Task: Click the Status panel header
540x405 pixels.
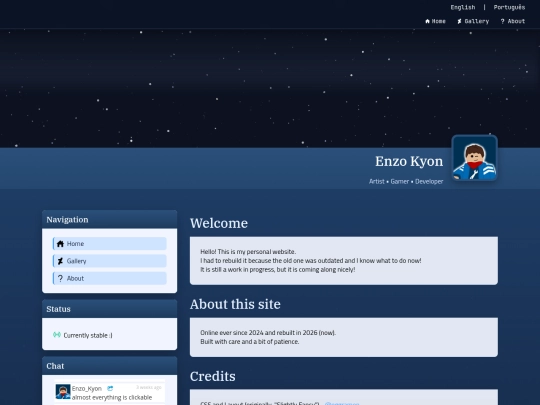Action: click(x=110, y=309)
